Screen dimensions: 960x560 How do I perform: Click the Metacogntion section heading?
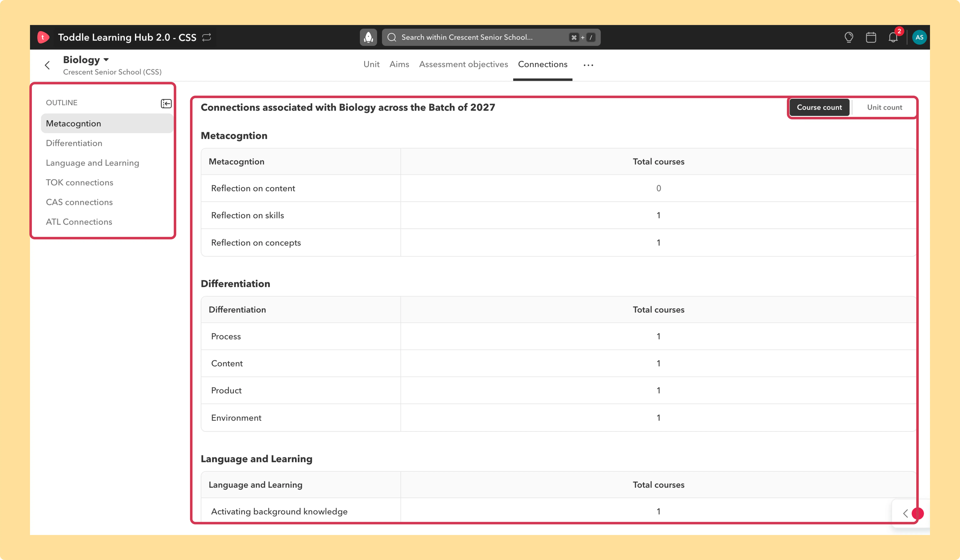(x=234, y=136)
